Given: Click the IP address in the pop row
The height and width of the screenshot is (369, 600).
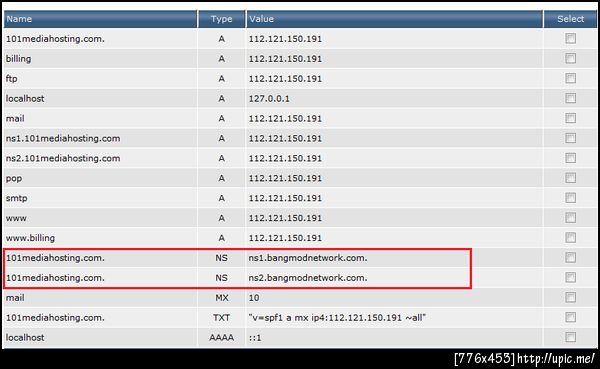Looking at the screenshot, I should pyautogui.click(x=285, y=178).
